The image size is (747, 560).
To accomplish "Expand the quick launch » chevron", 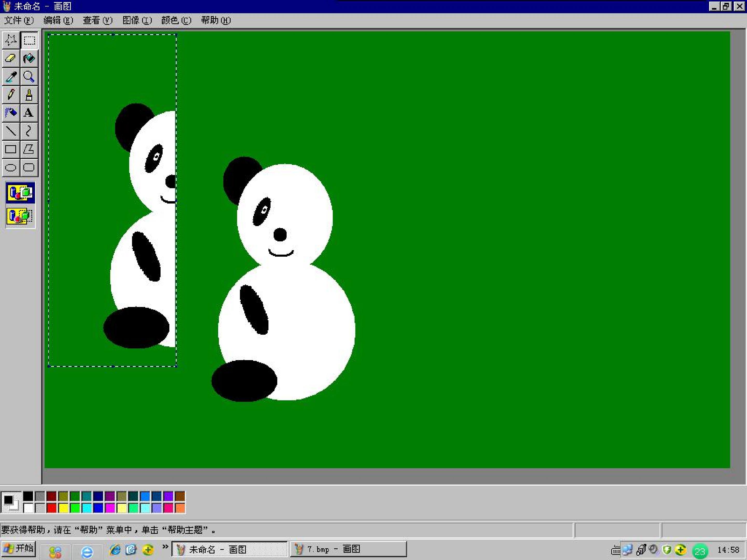I will pos(165,547).
